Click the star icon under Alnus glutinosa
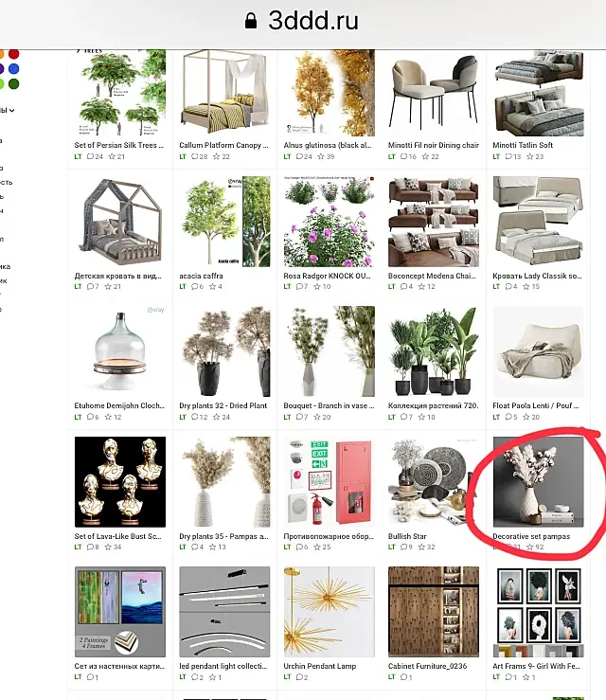This screenshot has width=606, height=700. pos(321,156)
